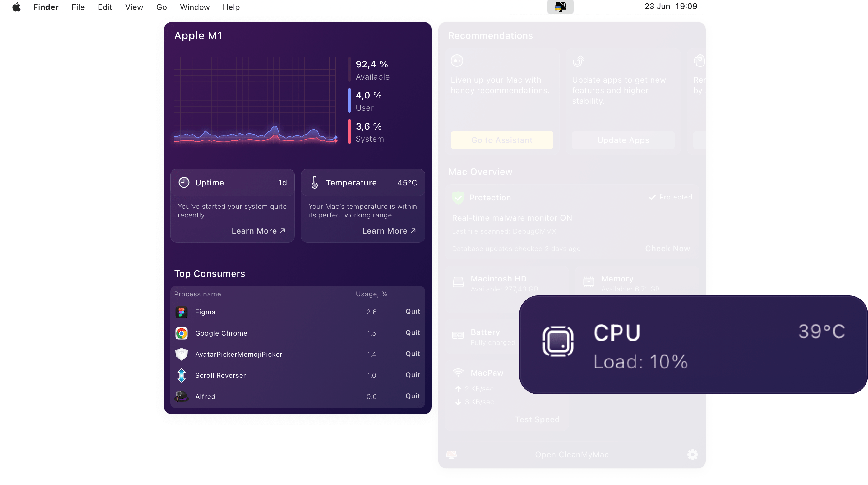Click the MacPaw Wi-Fi icon
Image resolution: width=868 pixels, height=485 pixels.
click(458, 373)
